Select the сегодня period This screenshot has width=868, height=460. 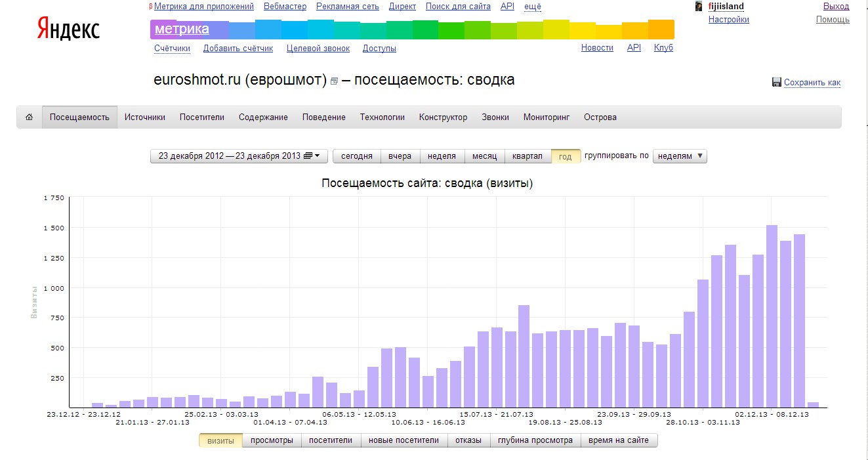click(x=357, y=156)
